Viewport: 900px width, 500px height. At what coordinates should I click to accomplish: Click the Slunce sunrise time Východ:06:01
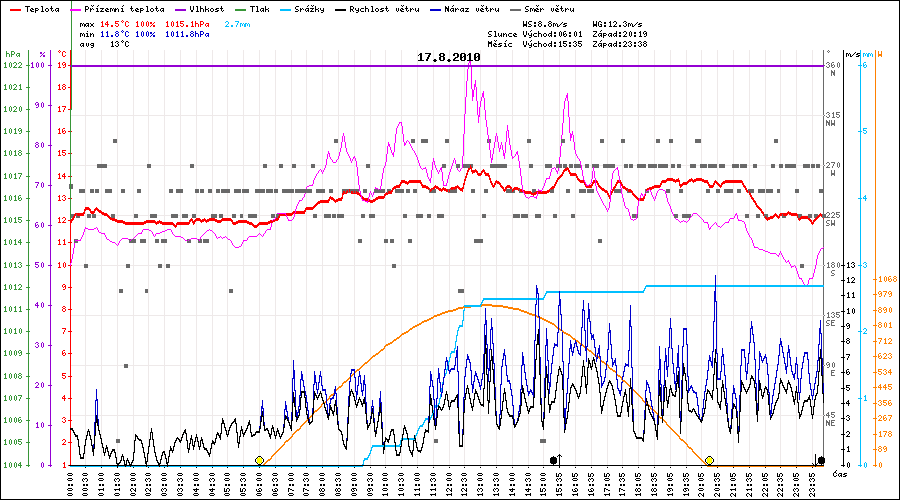552,34
